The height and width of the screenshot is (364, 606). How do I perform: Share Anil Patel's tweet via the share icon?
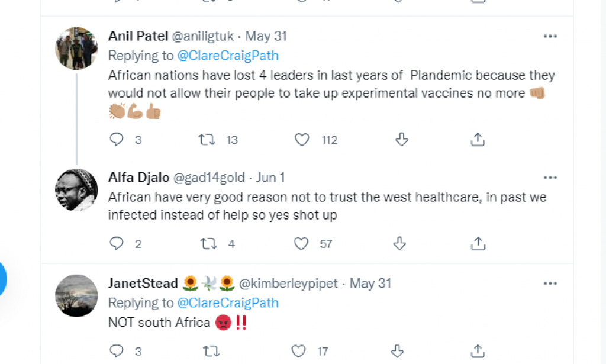pyautogui.click(x=478, y=140)
